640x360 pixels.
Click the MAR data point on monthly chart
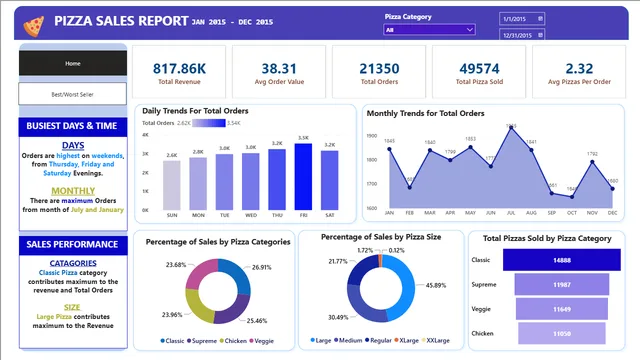click(x=430, y=150)
